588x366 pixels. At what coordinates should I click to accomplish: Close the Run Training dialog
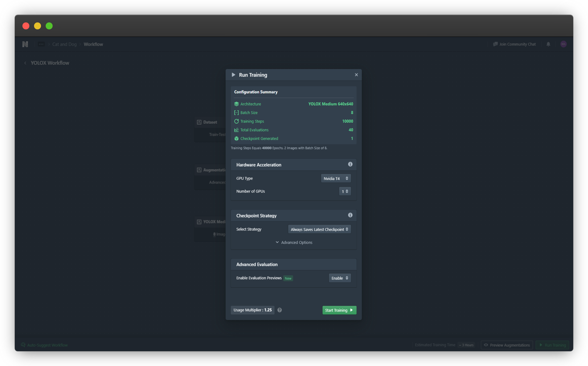pos(356,75)
